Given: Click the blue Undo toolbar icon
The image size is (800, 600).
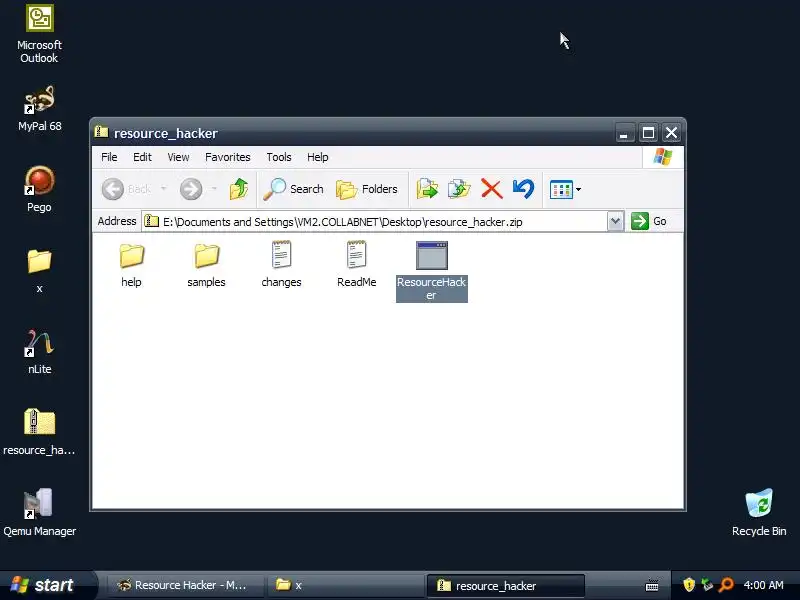Looking at the screenshot, I should [523, 189].
